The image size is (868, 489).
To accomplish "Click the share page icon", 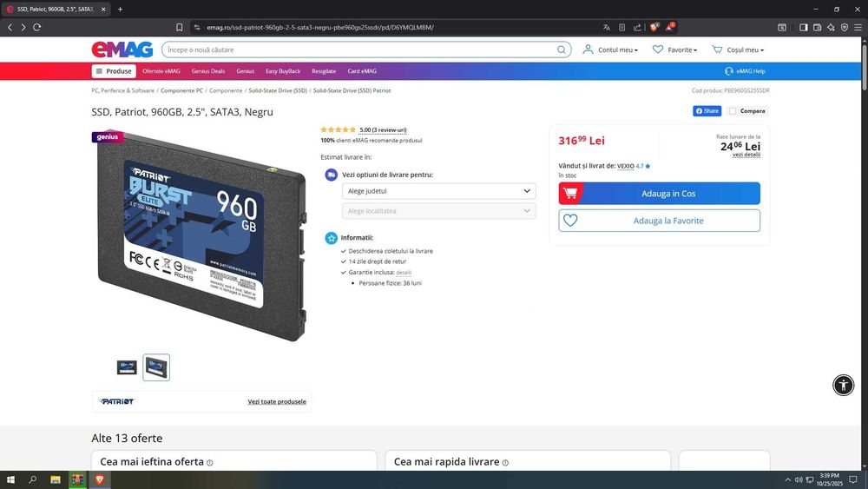I will (636, 27).
